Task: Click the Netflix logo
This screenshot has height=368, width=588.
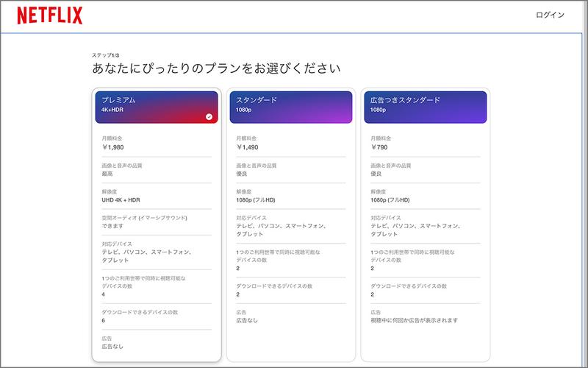Action: pyautogui.click(x=50, y=15)
